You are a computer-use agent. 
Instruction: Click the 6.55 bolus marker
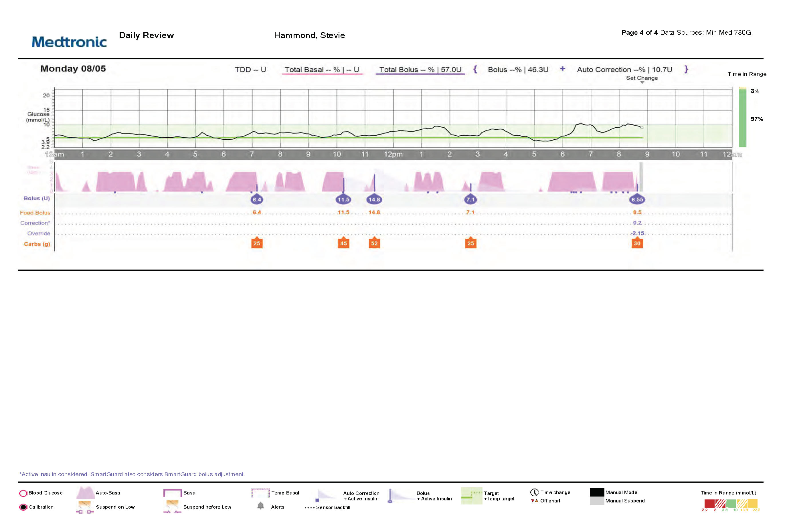click(637, 199)
